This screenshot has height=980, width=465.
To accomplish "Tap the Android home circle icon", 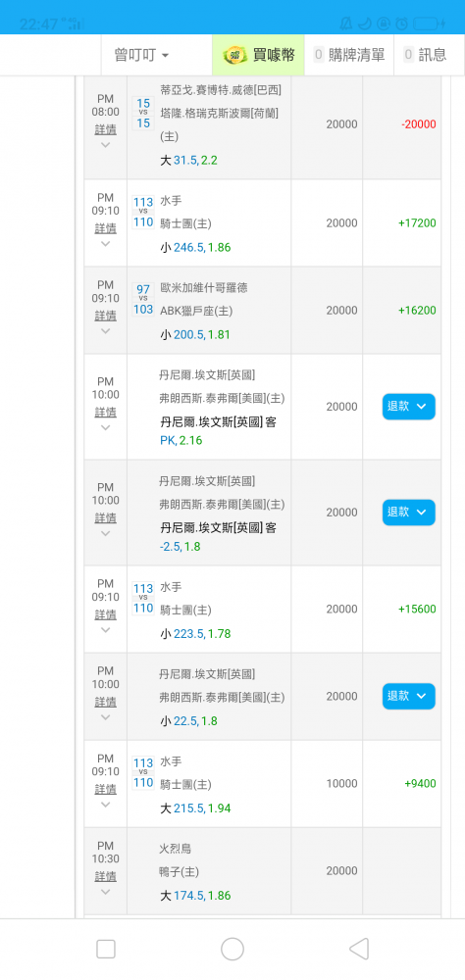I will 232,949.
